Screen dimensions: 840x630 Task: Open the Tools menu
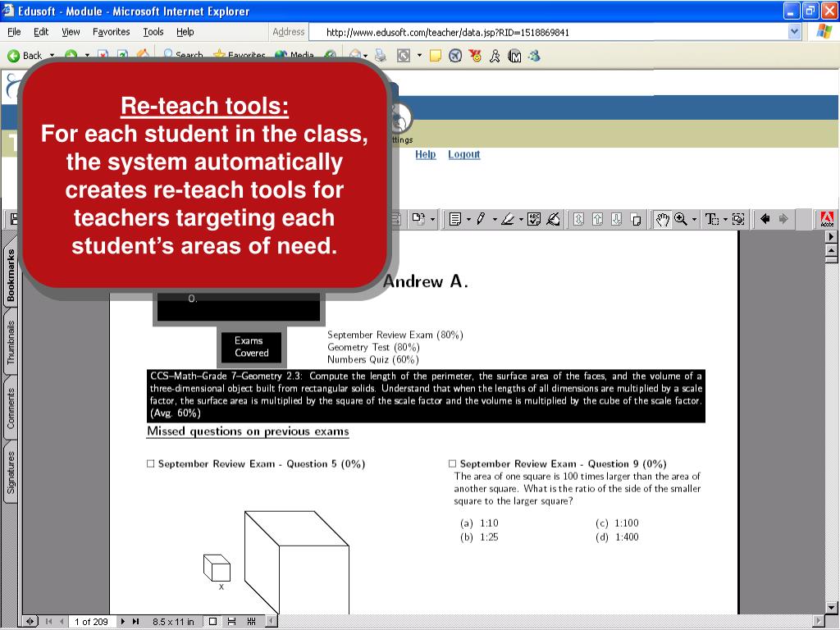[x=153, y=32]
